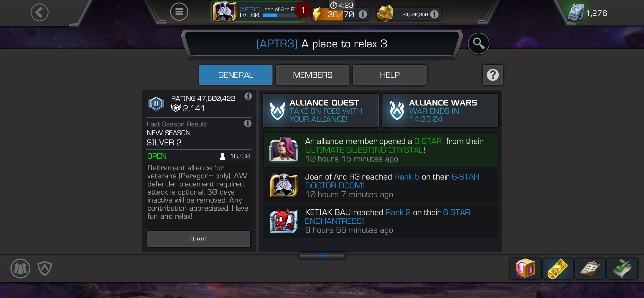Viewport: 644px width, 298px height.
Task: Open the Alliance Quest panel
Action: (x=321, y=111)
